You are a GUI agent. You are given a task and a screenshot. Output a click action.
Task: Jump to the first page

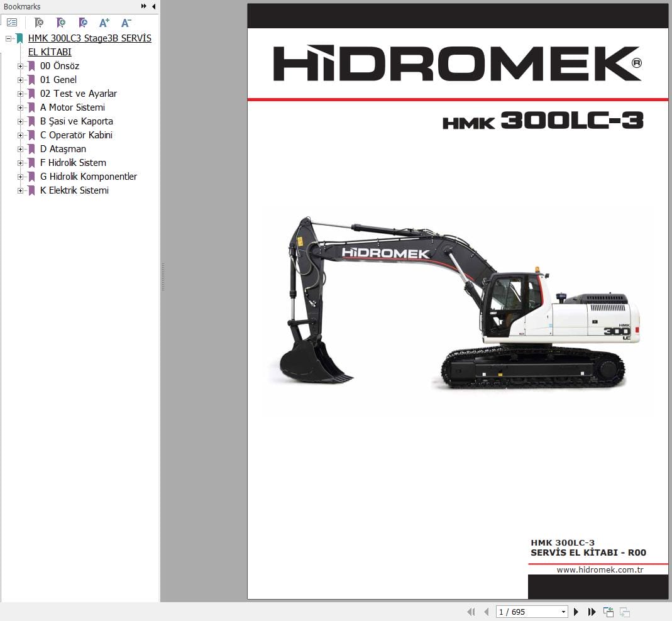coord(471,612)
